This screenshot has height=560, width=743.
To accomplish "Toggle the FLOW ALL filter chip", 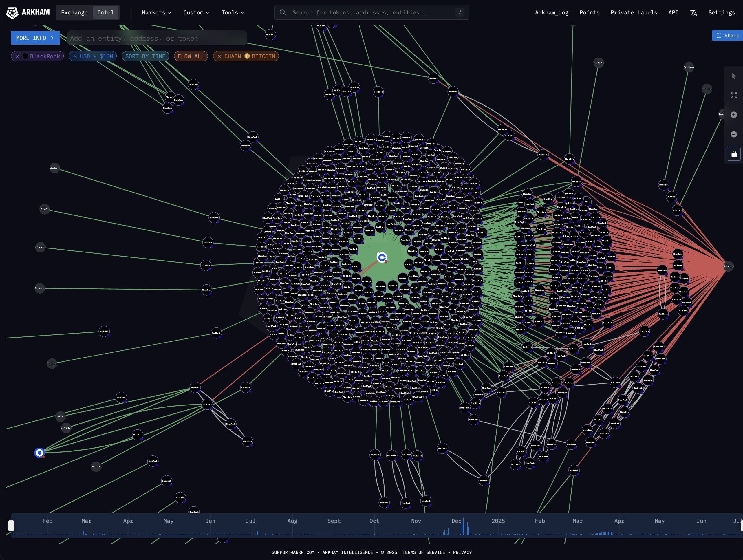I will 191,56.
